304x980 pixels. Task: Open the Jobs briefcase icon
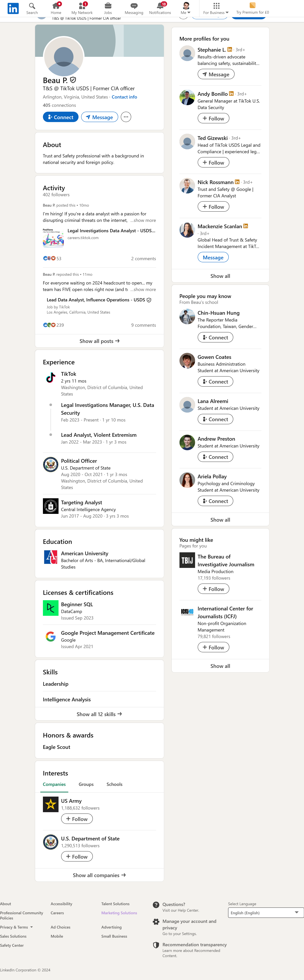coord(108,6)
